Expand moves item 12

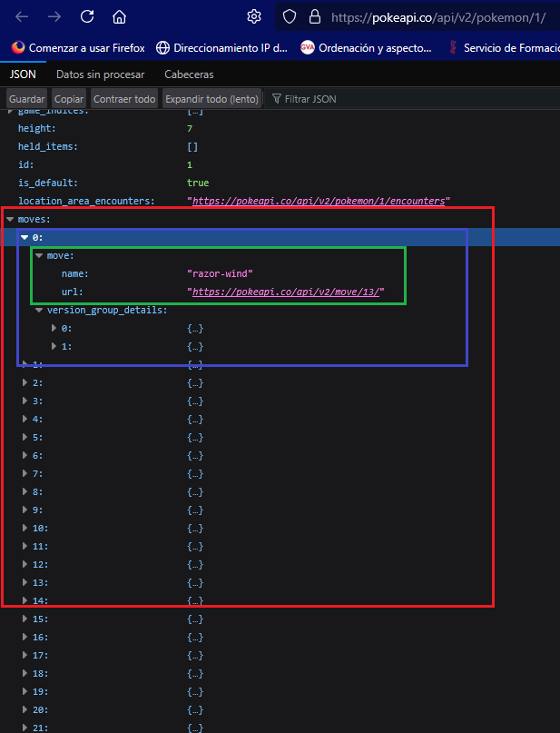click(25, 564)
